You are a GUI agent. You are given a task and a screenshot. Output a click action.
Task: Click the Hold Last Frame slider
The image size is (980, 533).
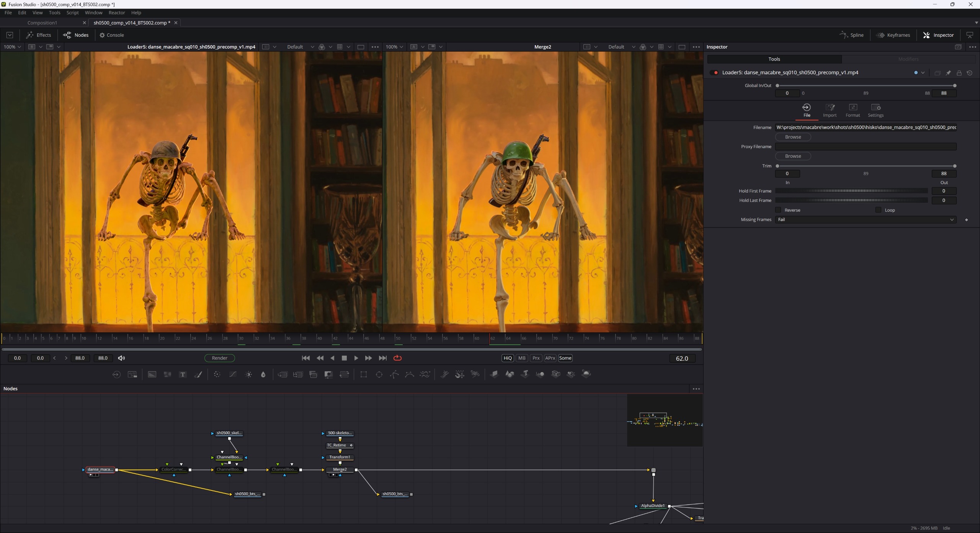(x=851, y=200)
